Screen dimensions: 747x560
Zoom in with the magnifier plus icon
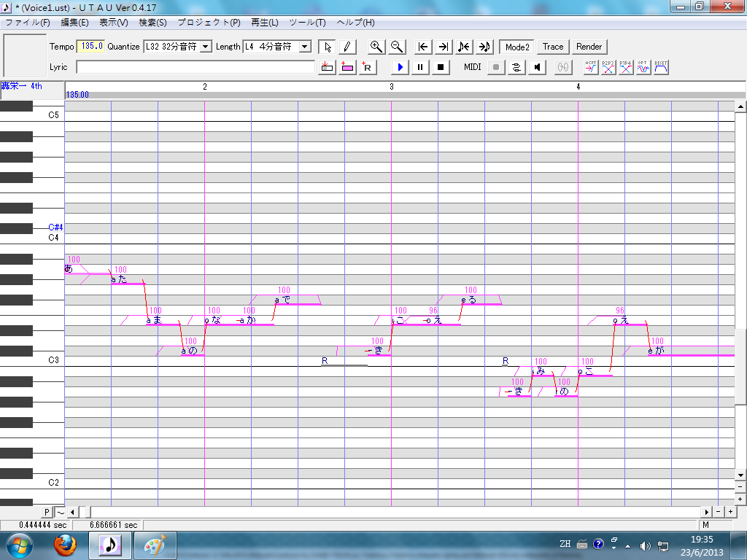(376, 47)
